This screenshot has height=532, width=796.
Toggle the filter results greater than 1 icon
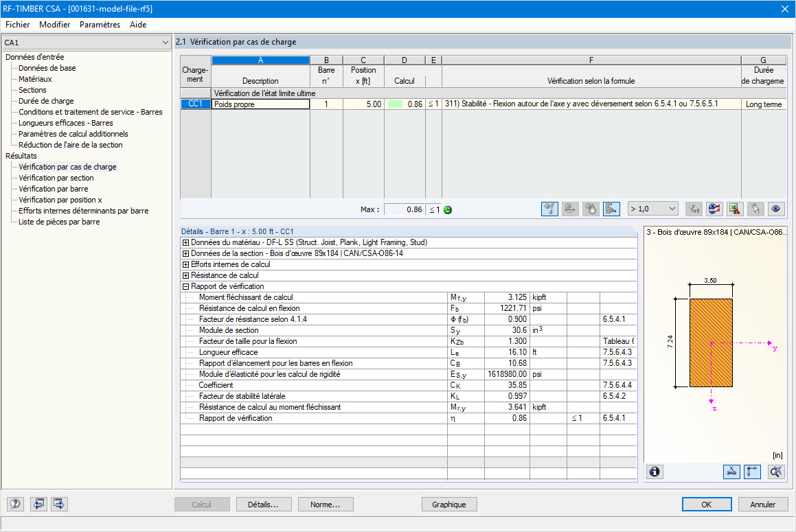pyautogui.click(x=693, y=209)
